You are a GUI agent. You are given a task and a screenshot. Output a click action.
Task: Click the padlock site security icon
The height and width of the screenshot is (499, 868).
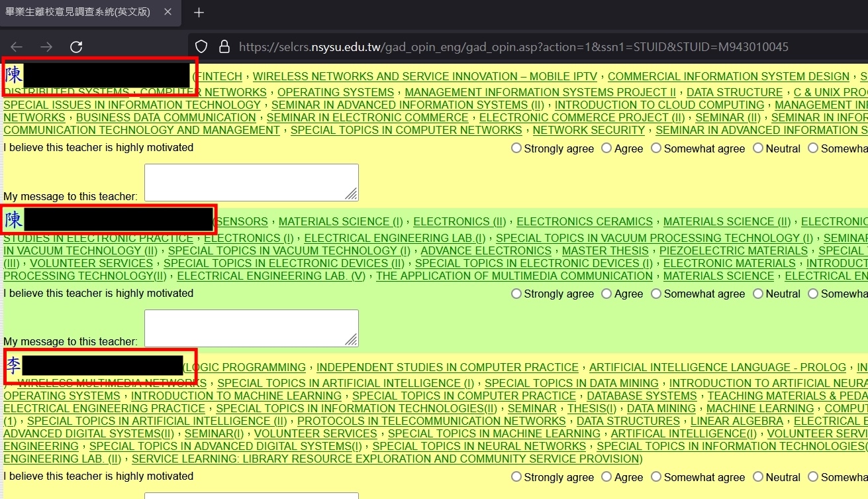pyautogui.click(x=224, y=47)
